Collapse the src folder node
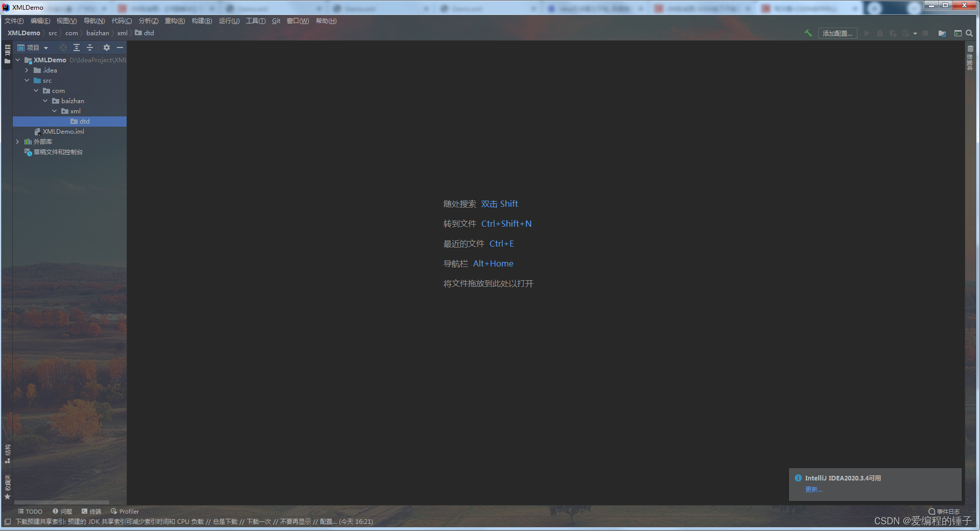 (x=27, y=80)
